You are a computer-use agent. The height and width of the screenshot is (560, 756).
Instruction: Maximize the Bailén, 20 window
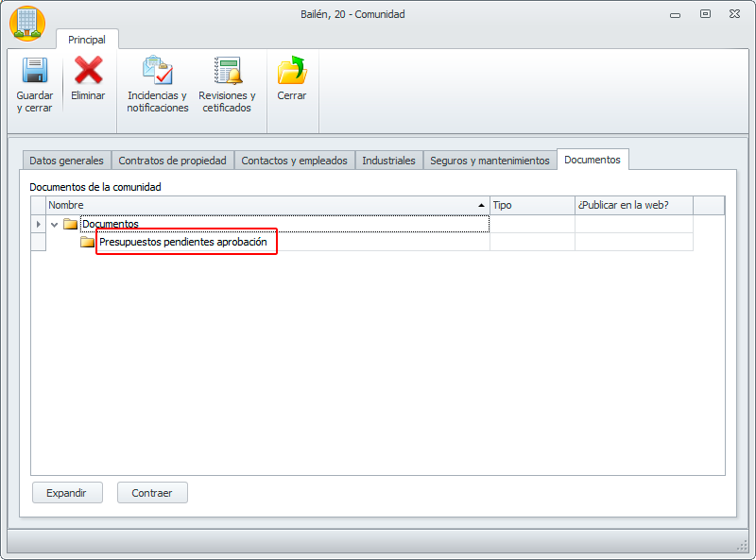705,14
